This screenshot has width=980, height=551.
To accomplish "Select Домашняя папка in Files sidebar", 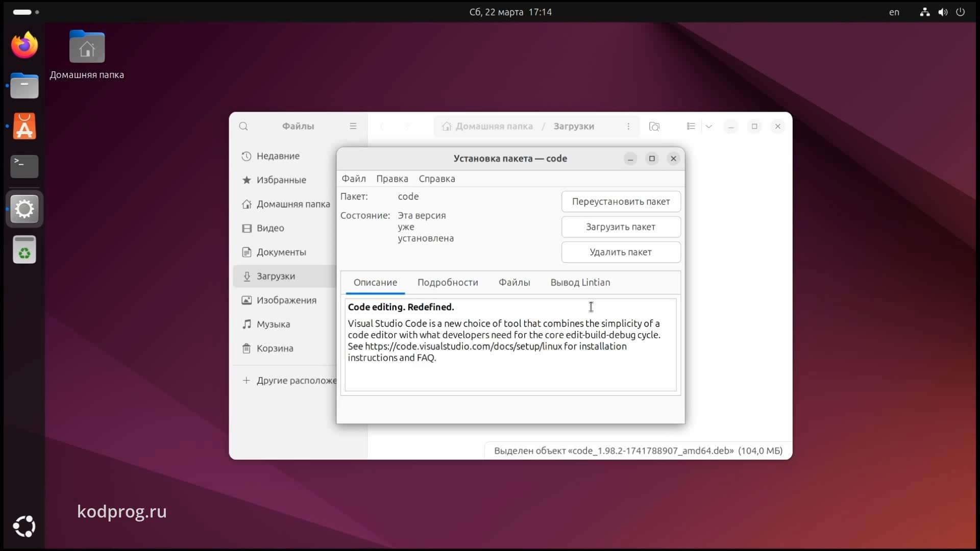I will click(284, 204).
